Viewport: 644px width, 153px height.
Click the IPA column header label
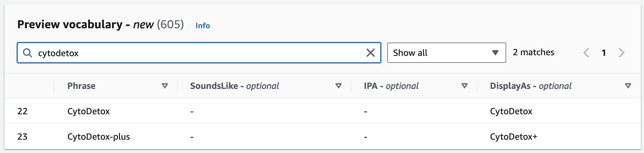point(391,86)
